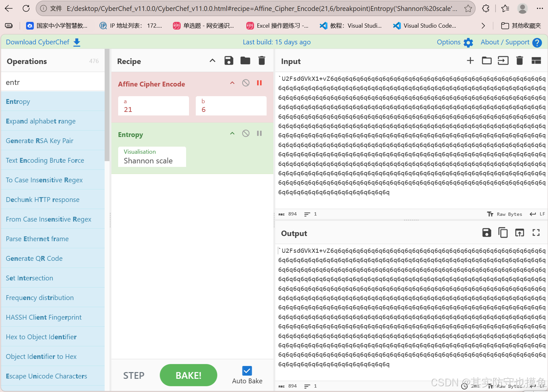Viewport: 548px width, 392px height.
Task: Collapse the Entropy operation arguments
Action: pyautogui.click(x=232, y=133)
